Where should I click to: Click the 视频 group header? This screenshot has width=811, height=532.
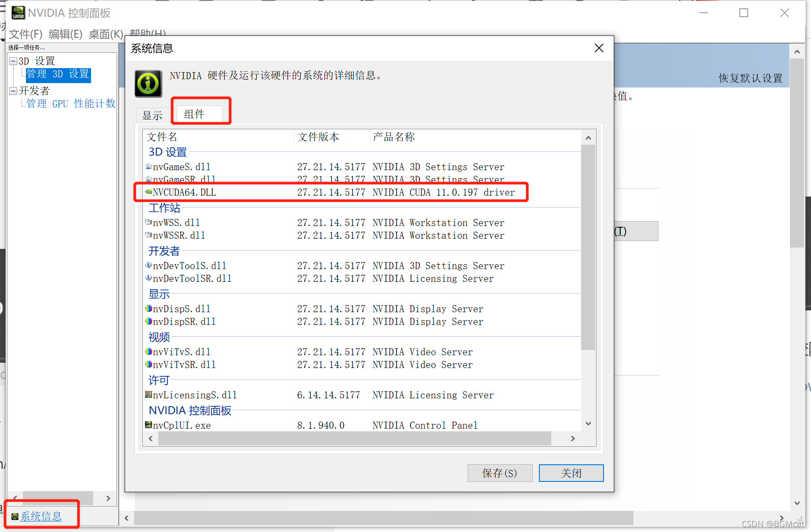[159, 337]
